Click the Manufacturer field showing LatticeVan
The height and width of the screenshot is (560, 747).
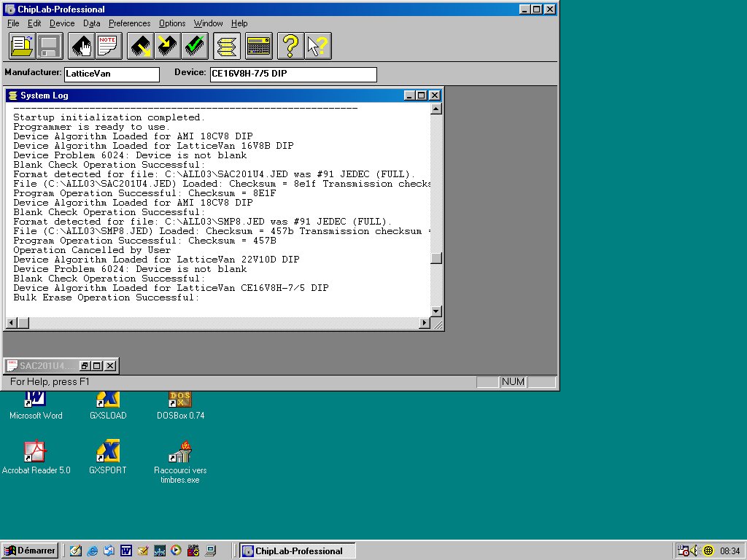tap(111, 74)
